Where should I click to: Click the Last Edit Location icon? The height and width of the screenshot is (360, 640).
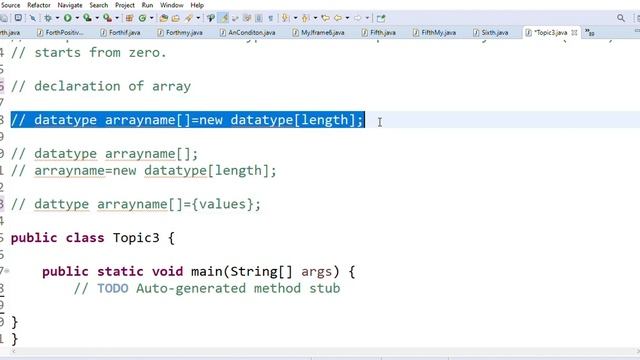[325, 18]
